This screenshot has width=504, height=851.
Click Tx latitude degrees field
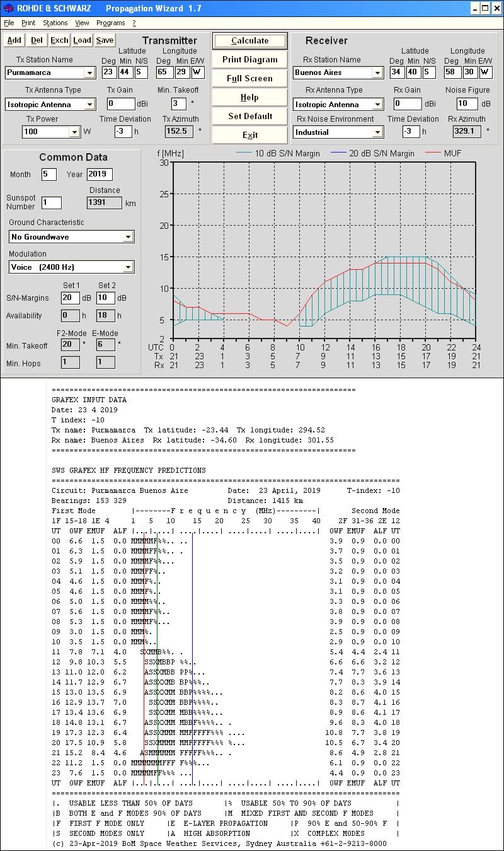pyautogui.click(x=109, y=72)
